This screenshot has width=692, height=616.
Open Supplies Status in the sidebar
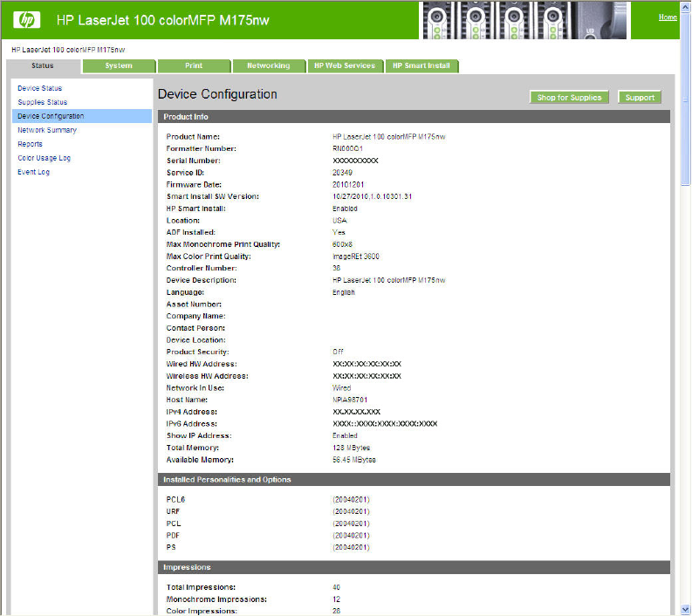(x=43, y=102)
